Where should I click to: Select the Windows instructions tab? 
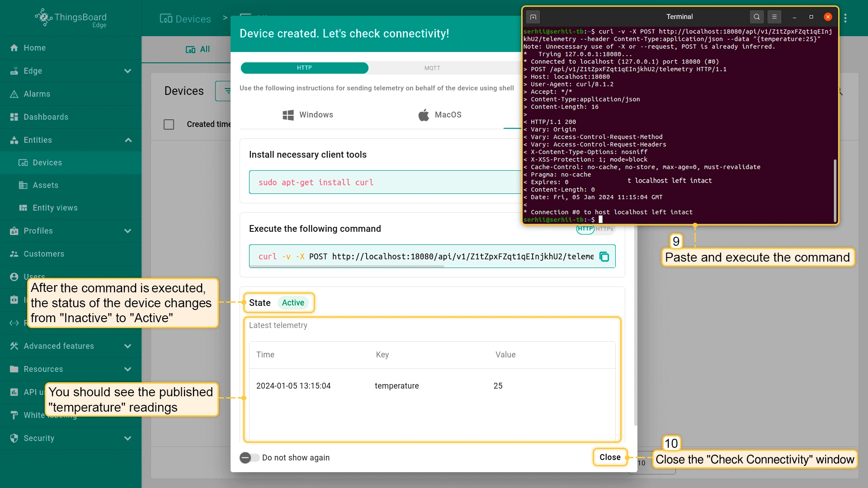(308, 115)
